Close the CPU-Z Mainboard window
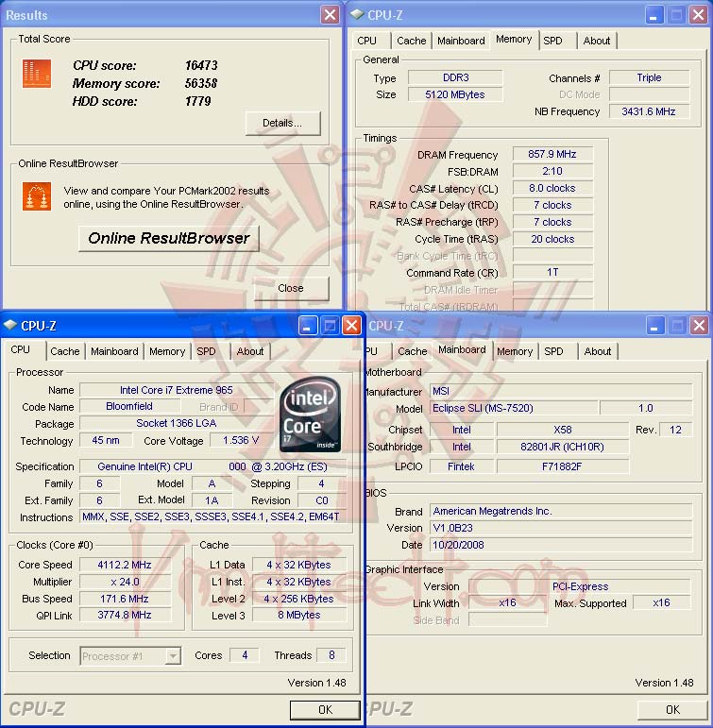The height and width of the screenshot is (728, 713). 699,326
